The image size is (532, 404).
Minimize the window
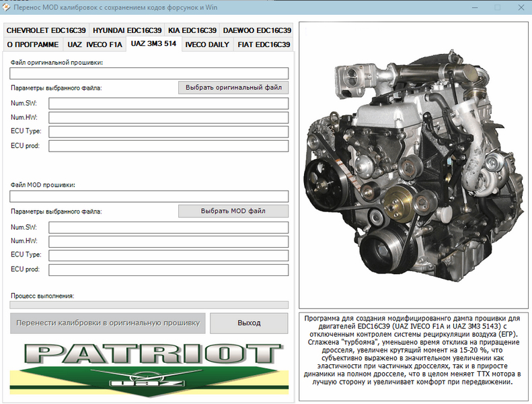(475, 7)
